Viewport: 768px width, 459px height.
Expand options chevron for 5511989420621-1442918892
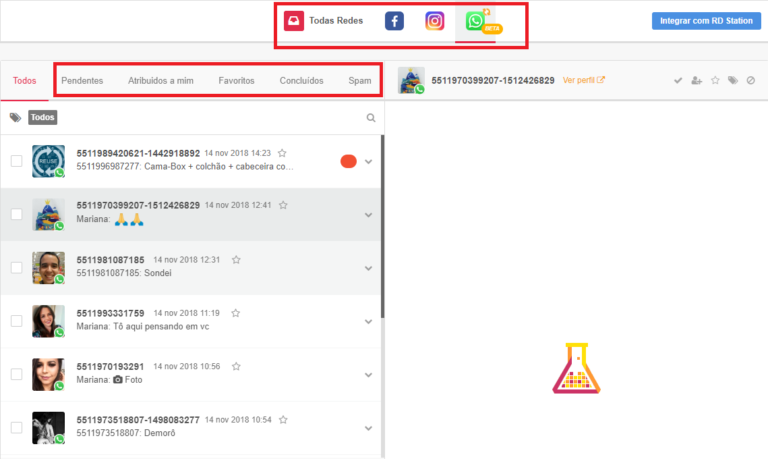368,162
